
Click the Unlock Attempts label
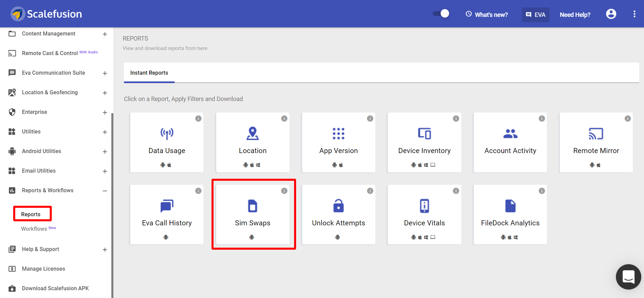(338, 223)
